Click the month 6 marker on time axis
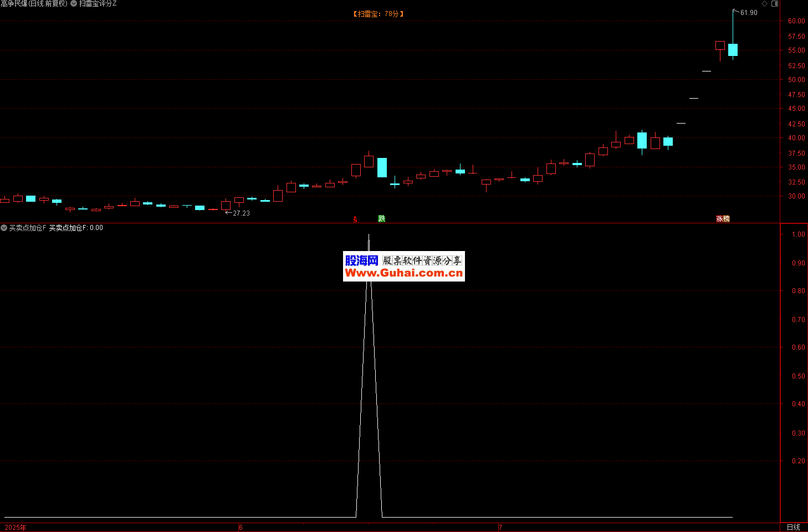Screen dimensions: 808x532 241,527
